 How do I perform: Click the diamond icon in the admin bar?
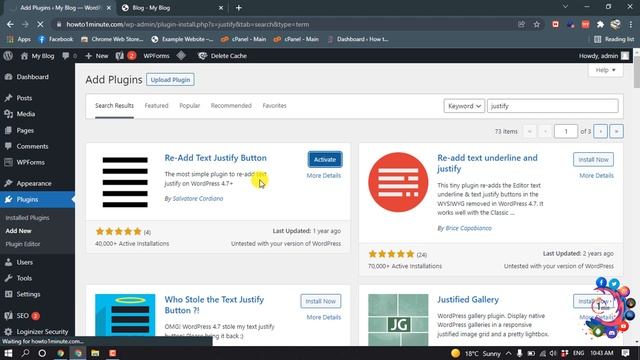[181, 56]
